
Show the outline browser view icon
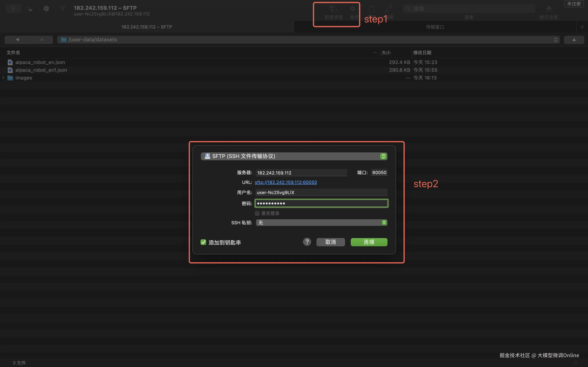tap(13, 9)
